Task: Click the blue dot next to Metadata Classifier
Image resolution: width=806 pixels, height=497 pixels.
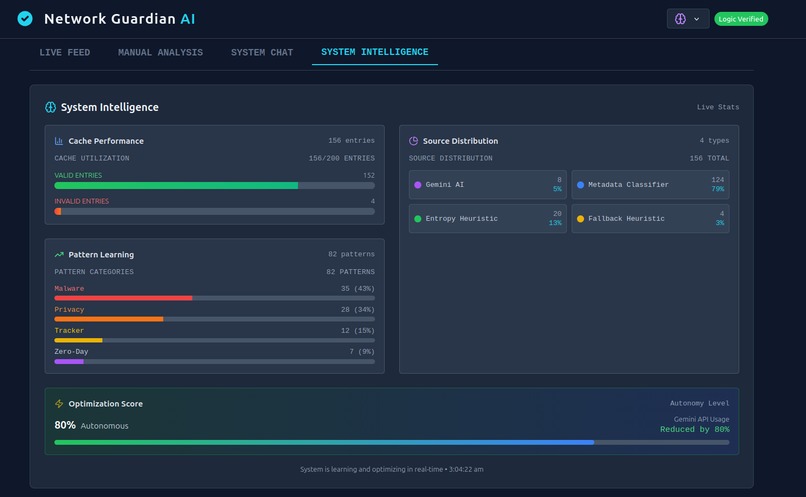Action: tap(580, 185)
